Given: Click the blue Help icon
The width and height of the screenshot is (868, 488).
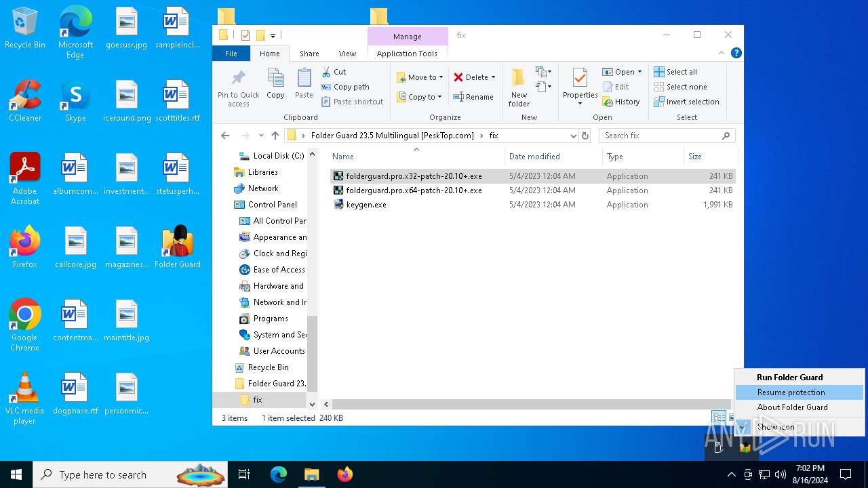Looking at the screenshot, I should [736, 53].
